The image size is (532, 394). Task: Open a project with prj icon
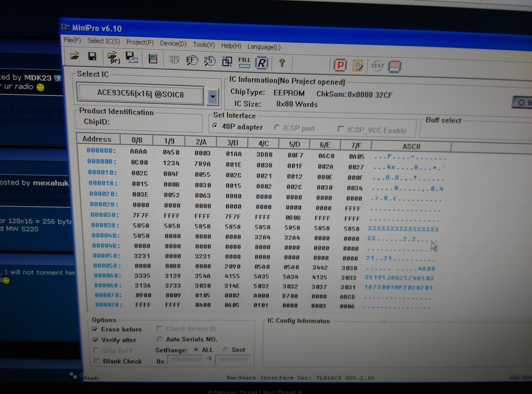pos(113,58)
